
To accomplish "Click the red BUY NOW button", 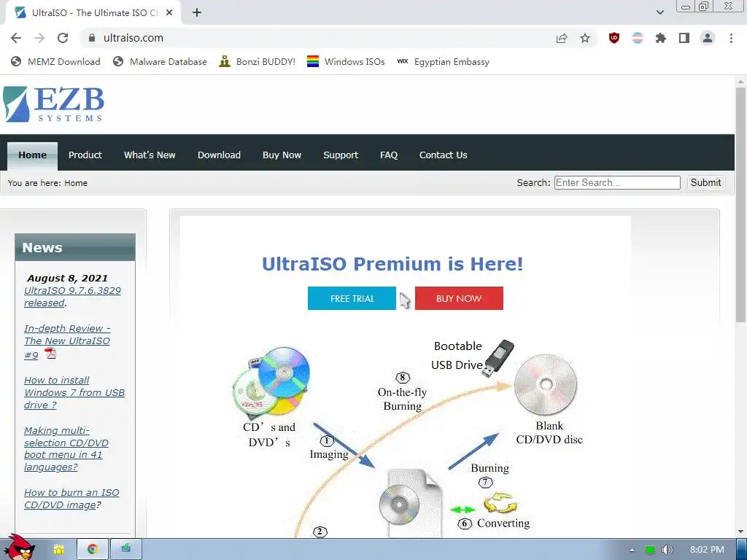I will [459, 298].
